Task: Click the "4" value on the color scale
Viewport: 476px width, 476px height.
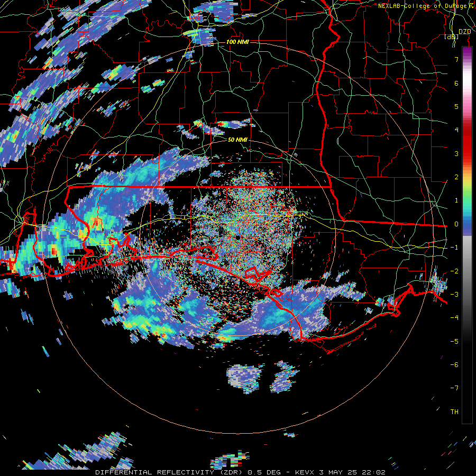Action: [456, 130]
